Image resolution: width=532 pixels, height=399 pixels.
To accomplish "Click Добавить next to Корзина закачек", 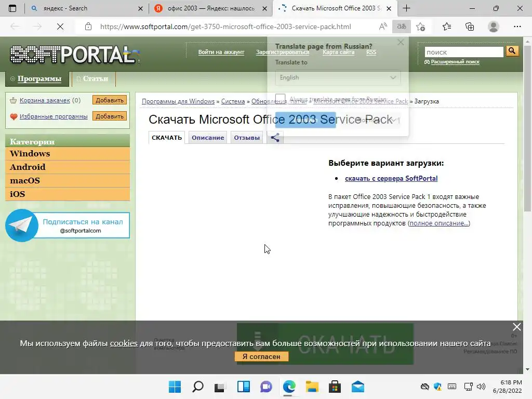I will tap(109, 100).
